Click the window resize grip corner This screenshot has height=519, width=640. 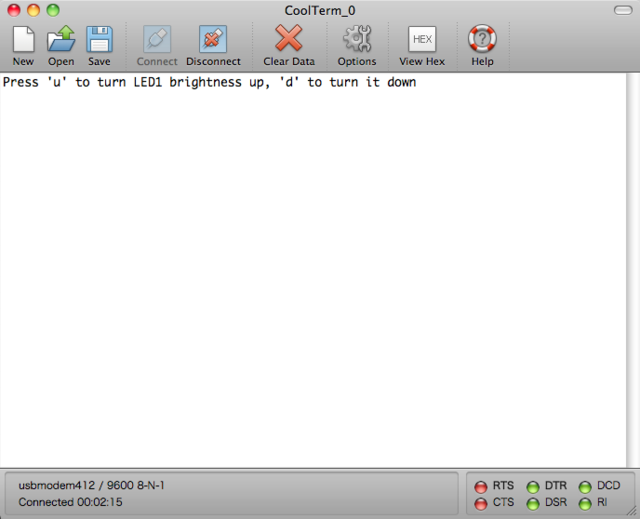pos(632,511)
